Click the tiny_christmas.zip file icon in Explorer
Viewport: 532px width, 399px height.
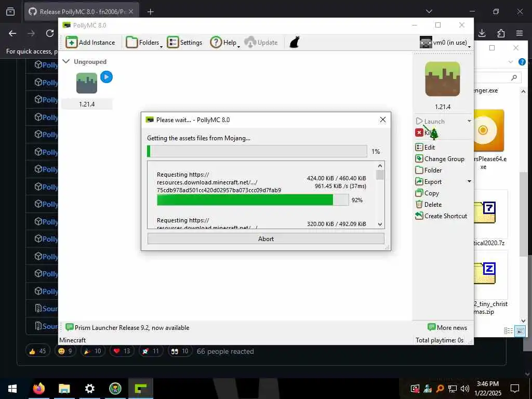(x=485, y=273)
